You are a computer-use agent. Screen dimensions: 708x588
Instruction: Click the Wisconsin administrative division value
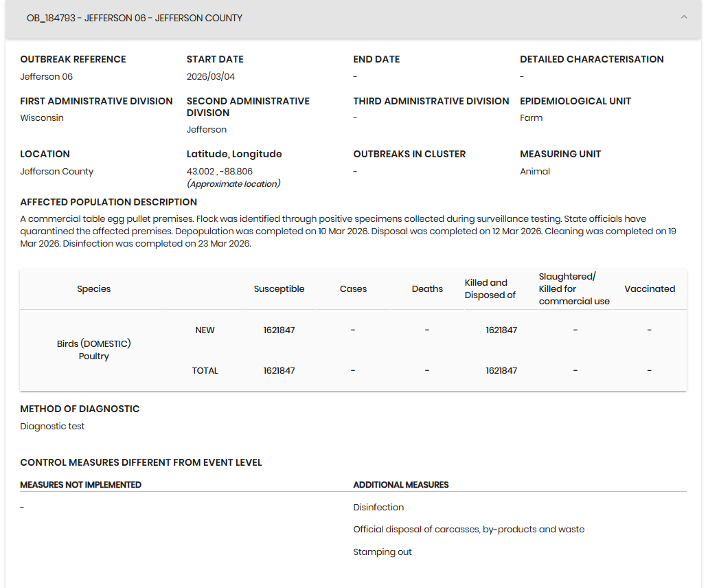tap(42, 118)
